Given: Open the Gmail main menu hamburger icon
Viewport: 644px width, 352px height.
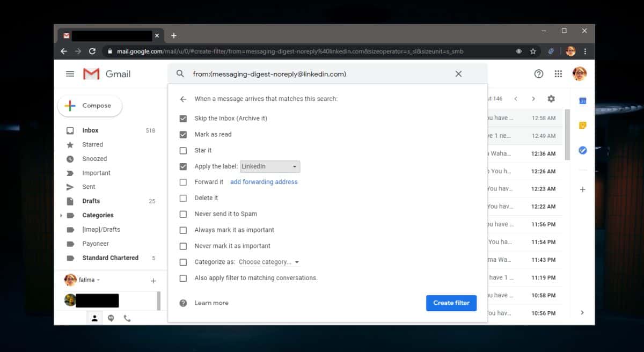Looking at the screenshot, I should click(70, 74).
